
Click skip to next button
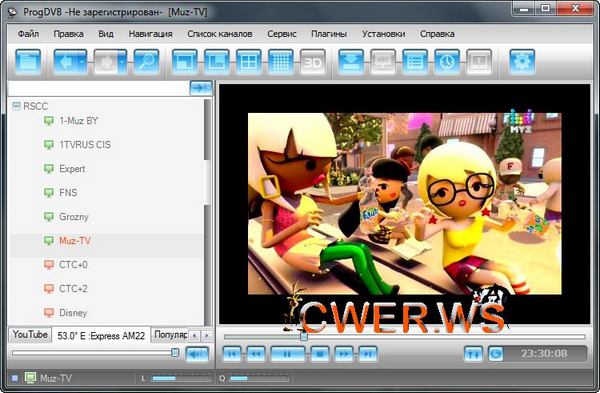click(367, 354)
